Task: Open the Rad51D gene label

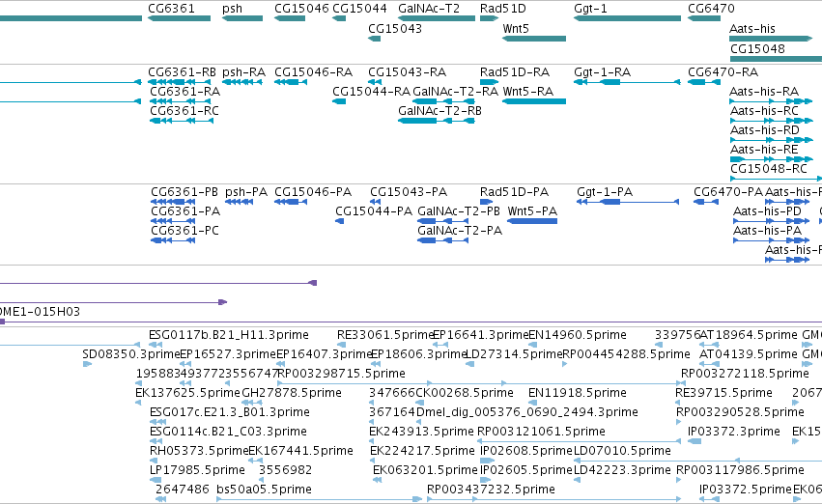Action: (x=502, y=9)
